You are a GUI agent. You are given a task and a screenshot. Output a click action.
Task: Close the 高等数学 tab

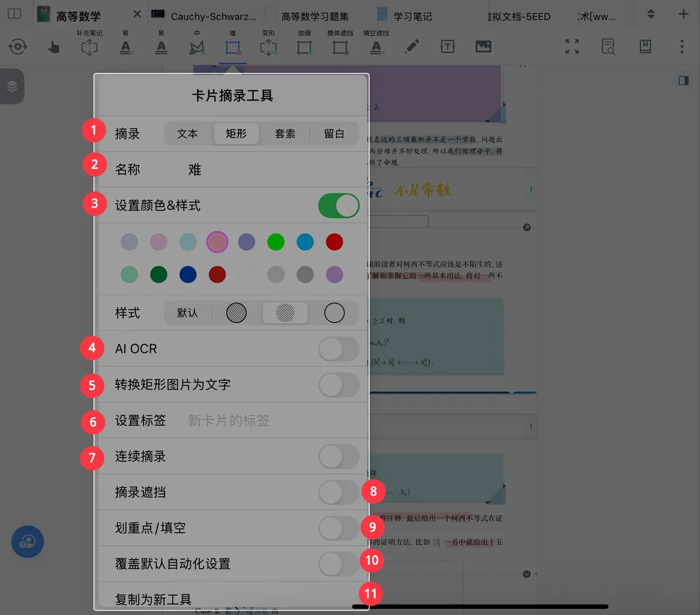coord(136,14)
